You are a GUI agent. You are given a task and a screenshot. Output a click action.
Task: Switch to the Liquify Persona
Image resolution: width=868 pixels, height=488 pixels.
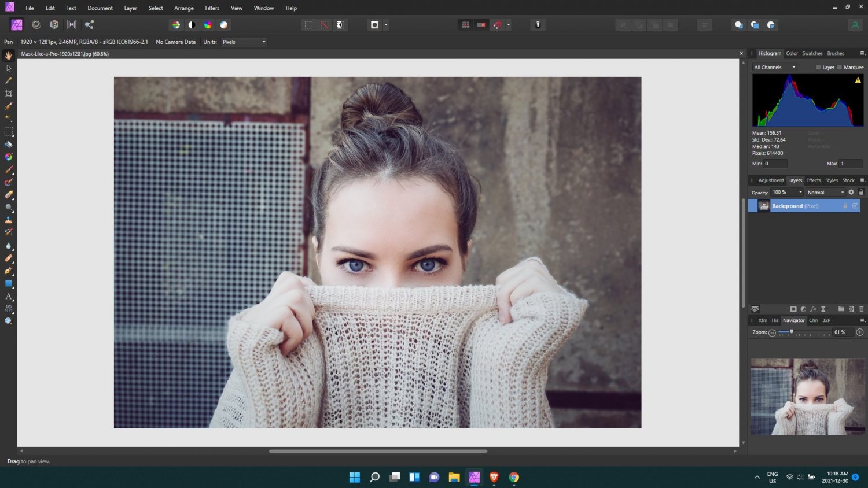click(x=36, y=25)
